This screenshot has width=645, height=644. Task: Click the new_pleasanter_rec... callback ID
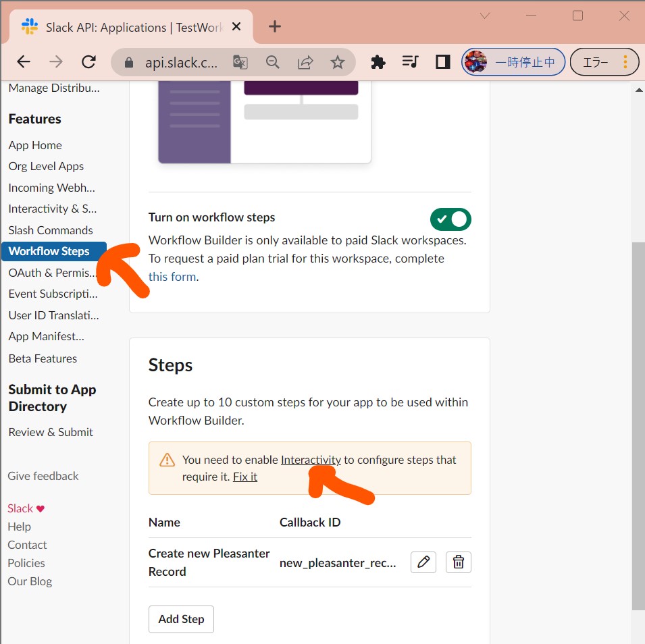coord(338,562)
